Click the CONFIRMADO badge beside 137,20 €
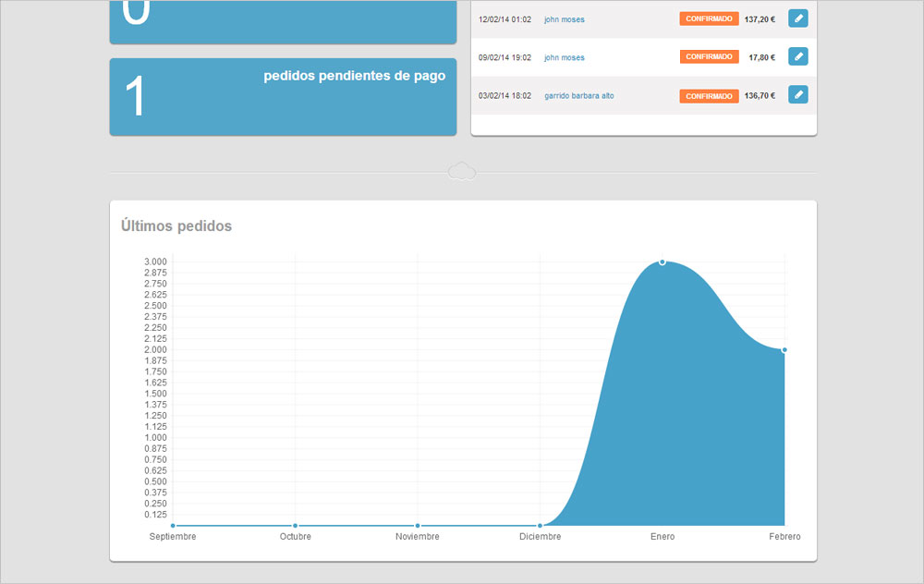The height and width of the screenshot is (584, 924). tap(709, 18)
